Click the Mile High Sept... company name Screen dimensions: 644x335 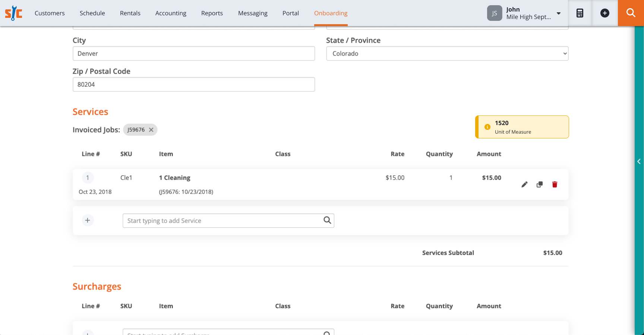pos(528,17)
